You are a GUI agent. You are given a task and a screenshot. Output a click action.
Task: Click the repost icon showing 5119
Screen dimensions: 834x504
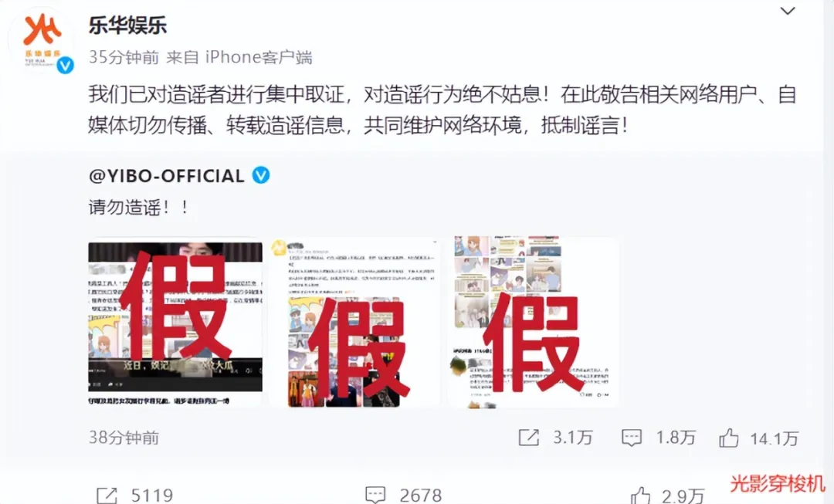coord(107,495)
